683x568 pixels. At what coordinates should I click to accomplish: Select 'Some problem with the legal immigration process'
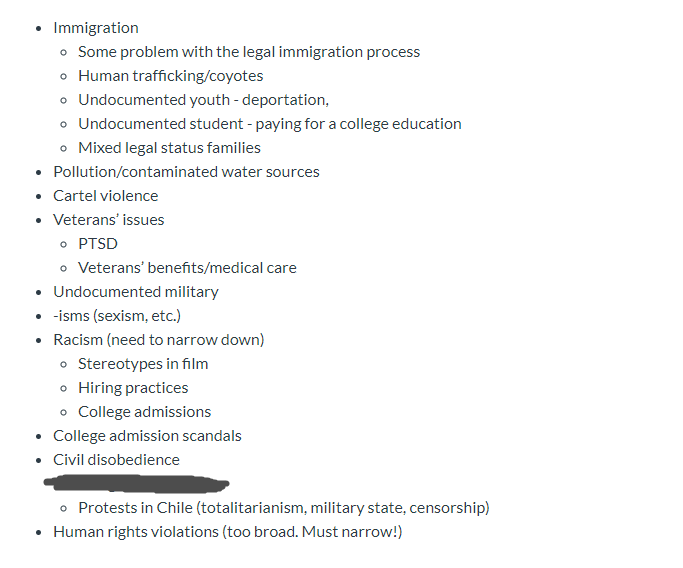pyautogui.click(x=249, y=52)
